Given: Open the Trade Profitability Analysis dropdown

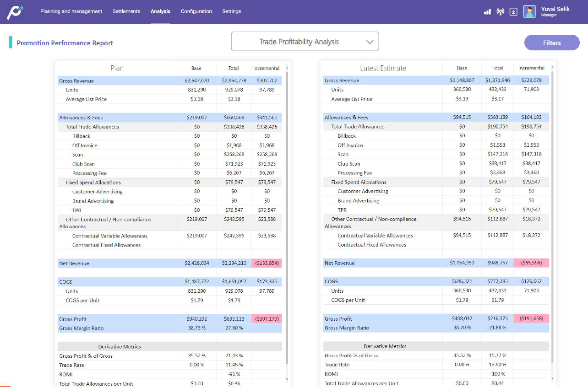Looking at the screenshot, I should click(x=305, y=41).
